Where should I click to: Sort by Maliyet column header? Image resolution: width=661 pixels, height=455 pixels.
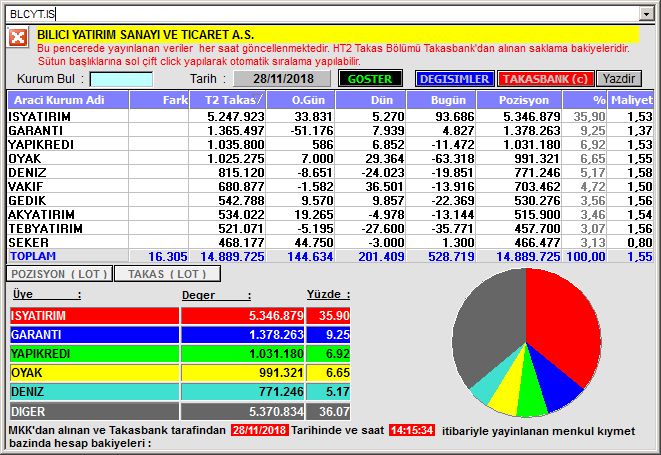pos(631,100)
